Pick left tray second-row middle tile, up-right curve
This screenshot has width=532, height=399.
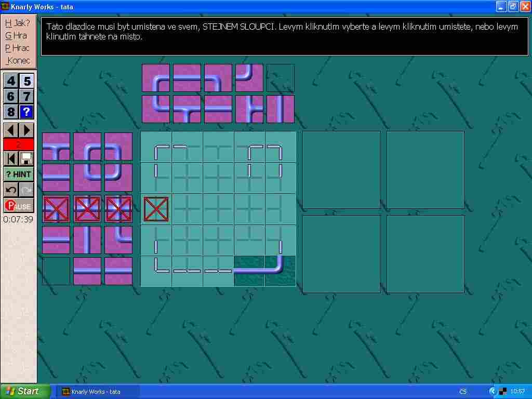pos(87,178)
